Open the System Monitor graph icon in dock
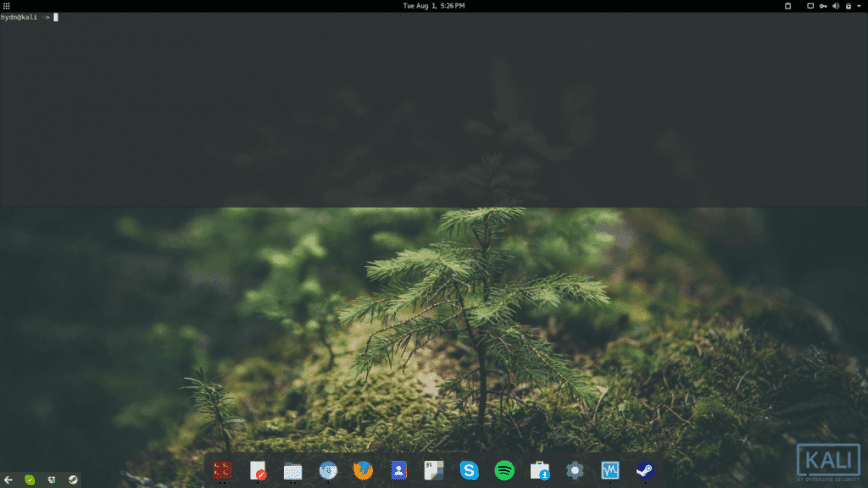 coord(610,470)
